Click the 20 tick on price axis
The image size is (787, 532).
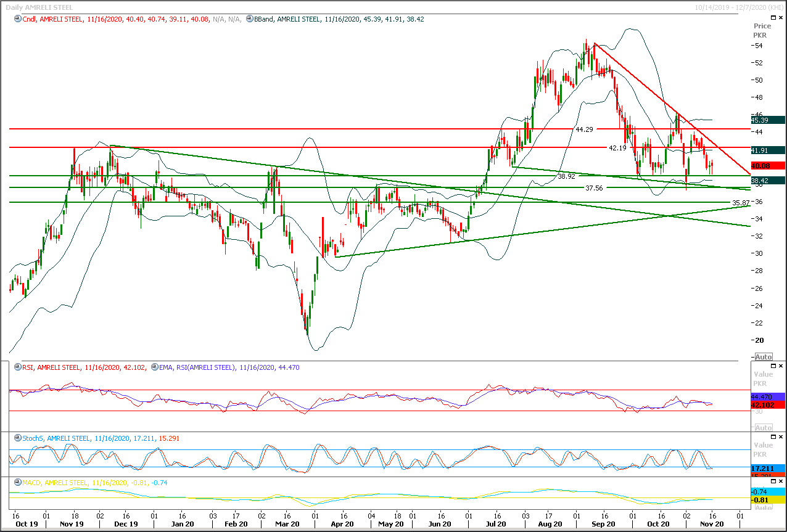click(759, 340)
